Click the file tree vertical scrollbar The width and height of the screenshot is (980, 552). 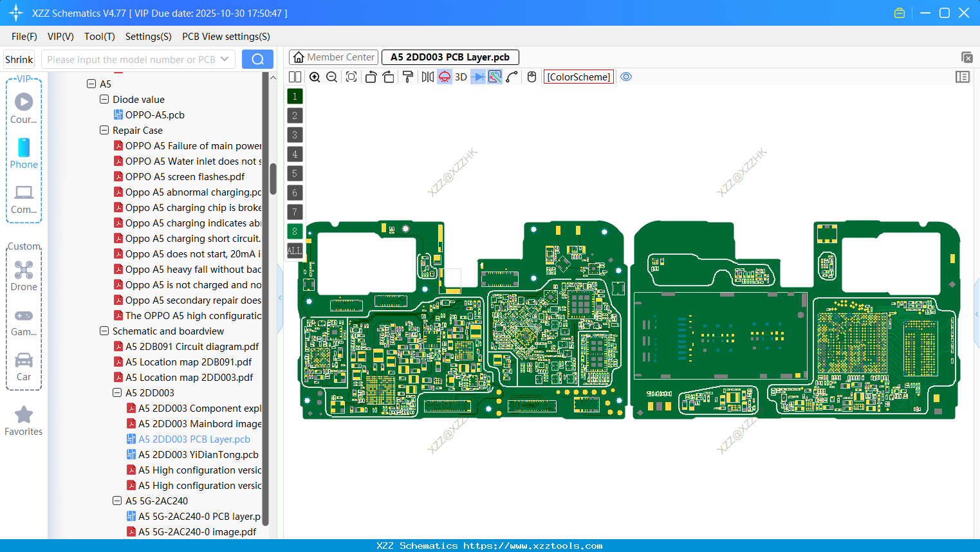(x=273, y=179)
